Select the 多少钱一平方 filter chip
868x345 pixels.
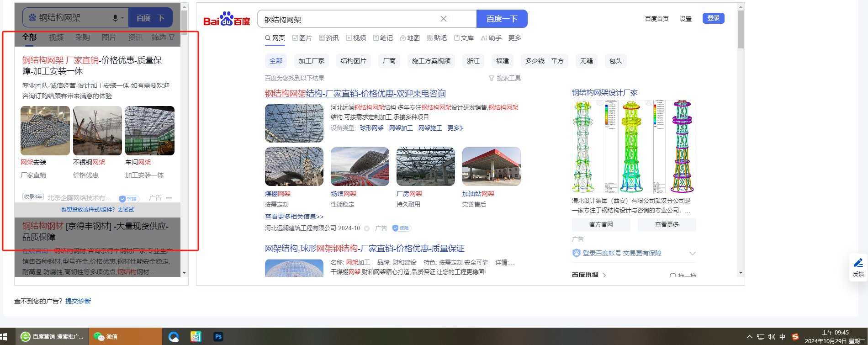pyautogui.click(x=545, y=61)
